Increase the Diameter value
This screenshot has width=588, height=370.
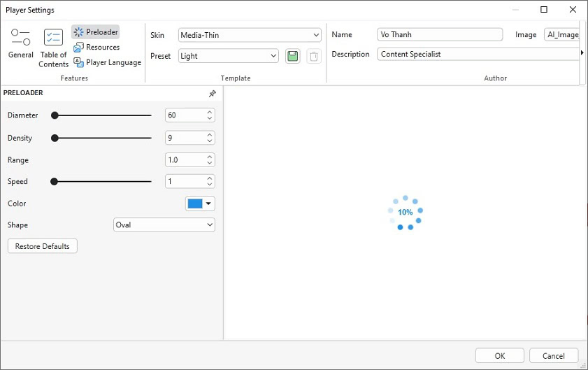pos(210,112)
